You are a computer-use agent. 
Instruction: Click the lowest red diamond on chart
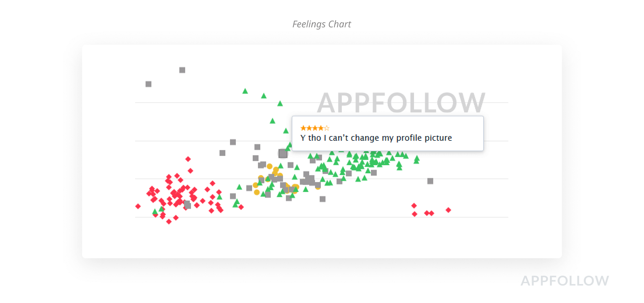(x=169, y=222)
